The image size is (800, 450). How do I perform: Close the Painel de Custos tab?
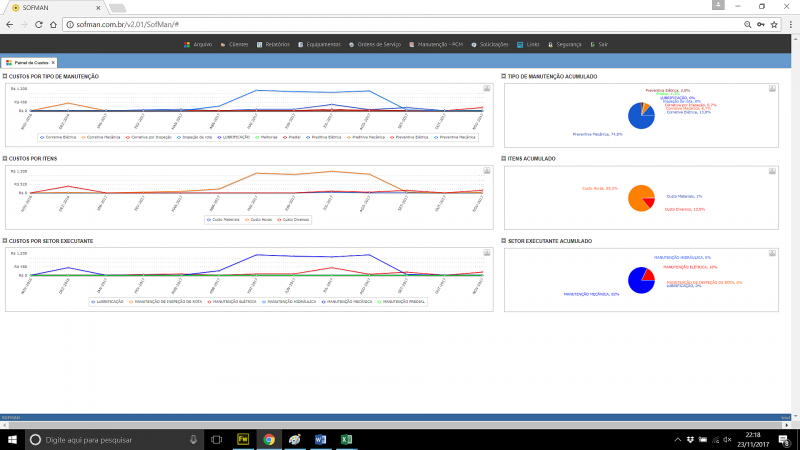[x=53, y=62]
